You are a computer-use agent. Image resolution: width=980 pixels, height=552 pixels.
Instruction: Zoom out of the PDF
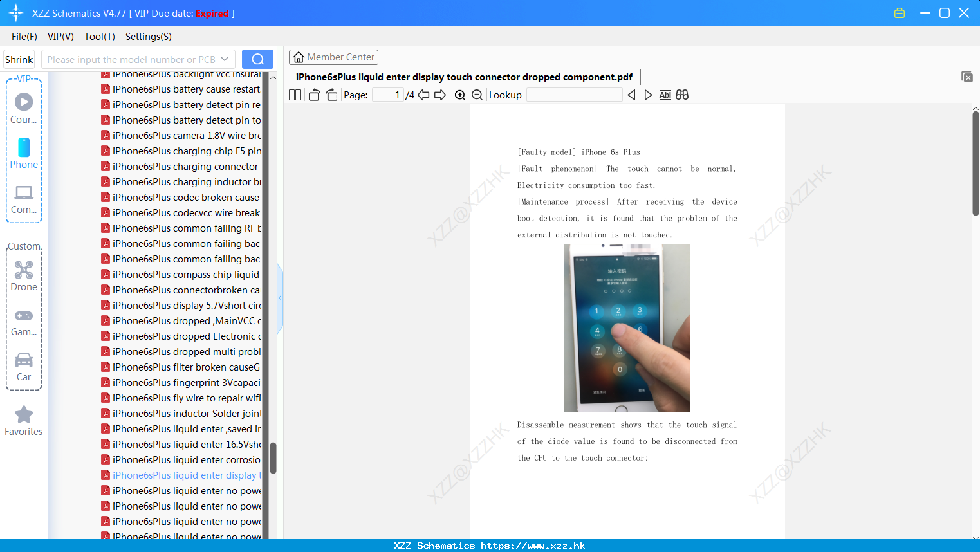tap(477, 95)
